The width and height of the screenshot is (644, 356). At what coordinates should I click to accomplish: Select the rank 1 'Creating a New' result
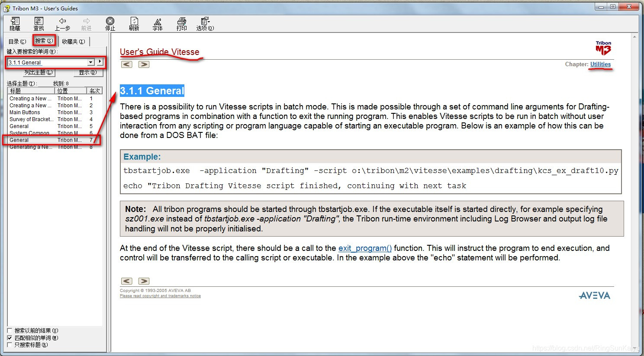click(x=55, y=99)
